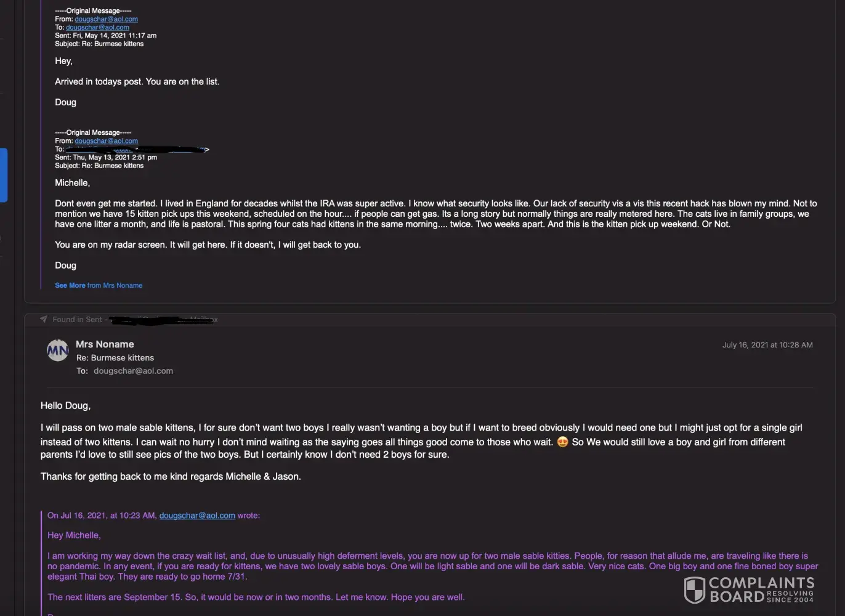845x616 pixels.
Task: Open To address in May 14 message
Action: pyautogui.click(x=97, y=27)
